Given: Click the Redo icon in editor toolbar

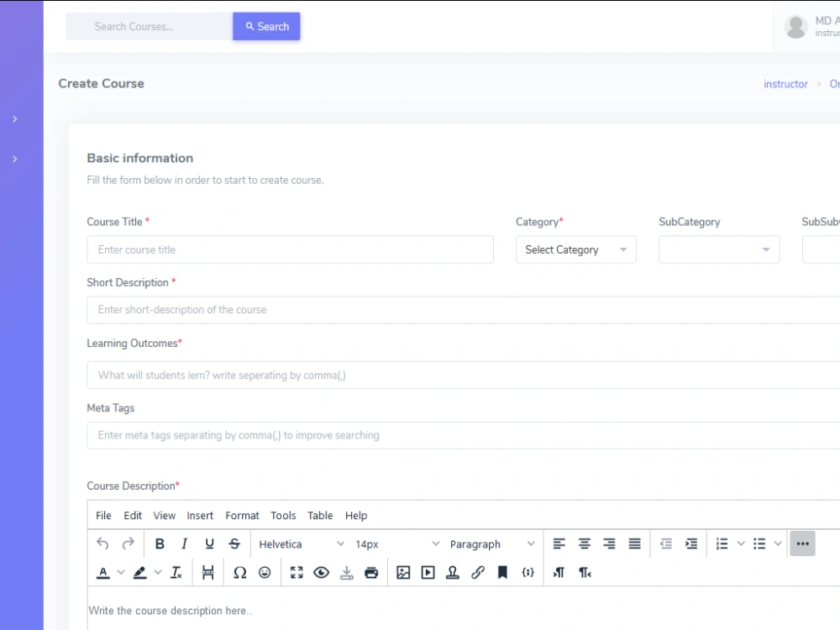Looking at the screenshot, I should tap(128, 543).
